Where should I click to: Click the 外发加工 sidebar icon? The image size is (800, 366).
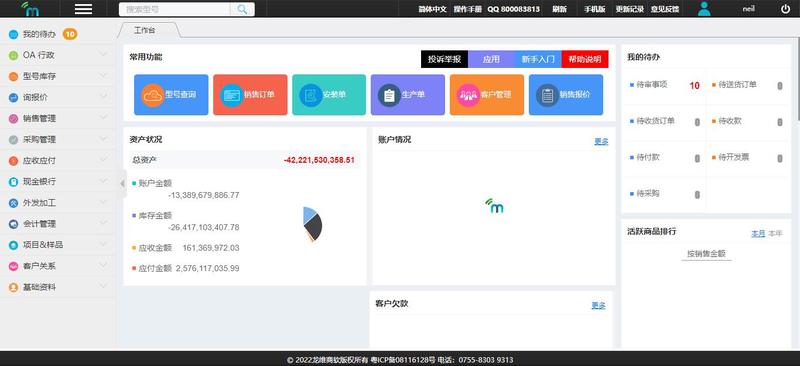(x=13, y=203)
